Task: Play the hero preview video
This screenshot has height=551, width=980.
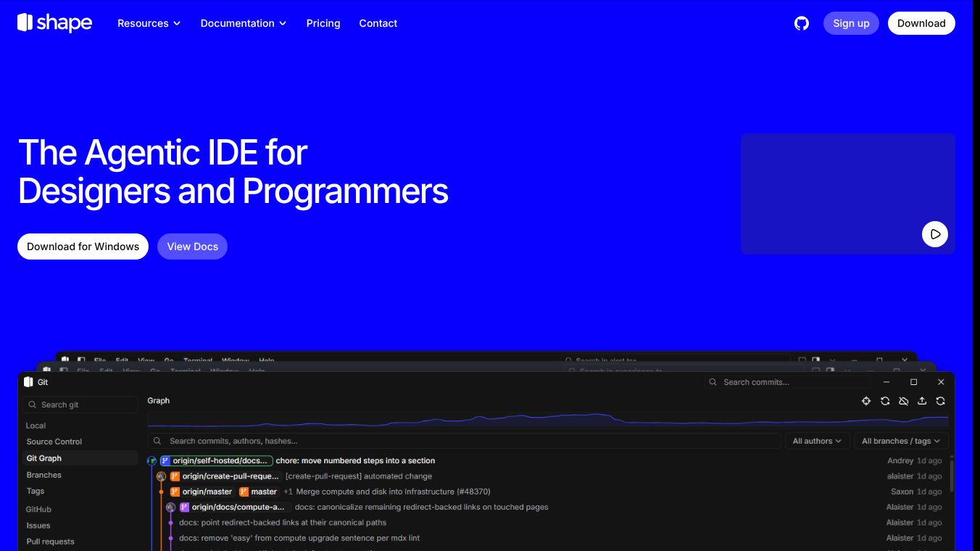Action: click(x=935, y=234)
